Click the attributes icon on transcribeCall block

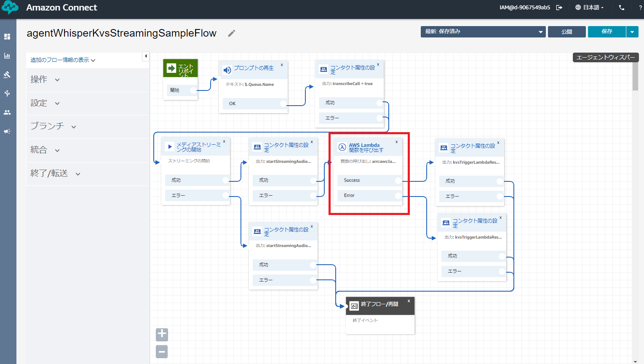[x=323, y=69]
